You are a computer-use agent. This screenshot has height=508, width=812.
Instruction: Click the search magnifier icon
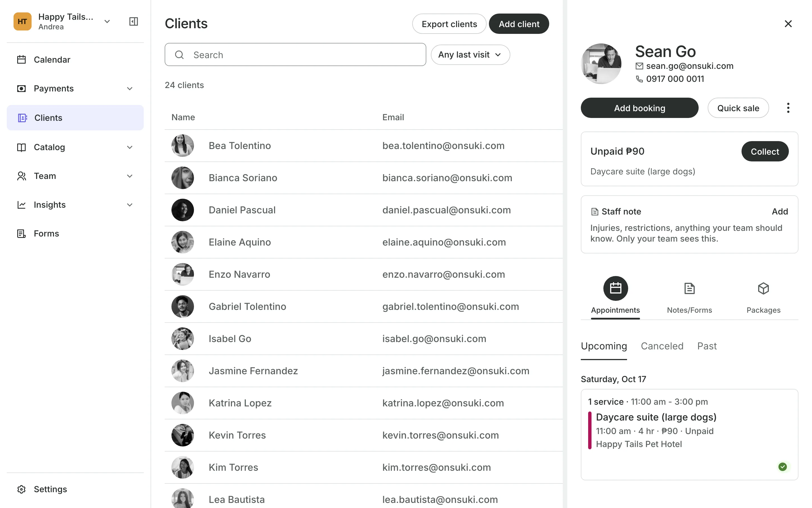pos(180,55)
